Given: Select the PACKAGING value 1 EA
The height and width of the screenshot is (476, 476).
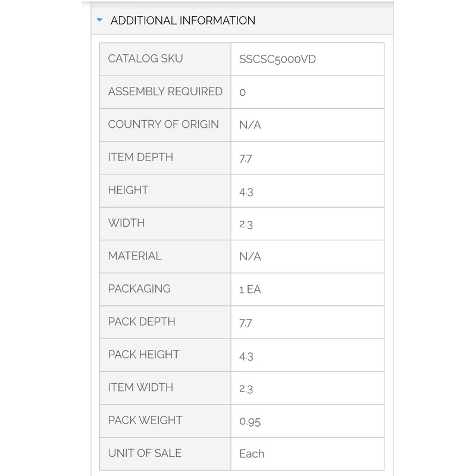Looking at the screenshot, I should 250,290.
